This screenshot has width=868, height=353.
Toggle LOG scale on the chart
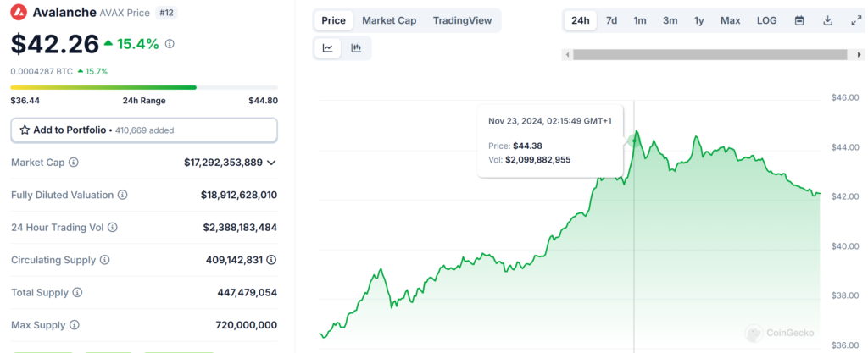pos(766,20)
